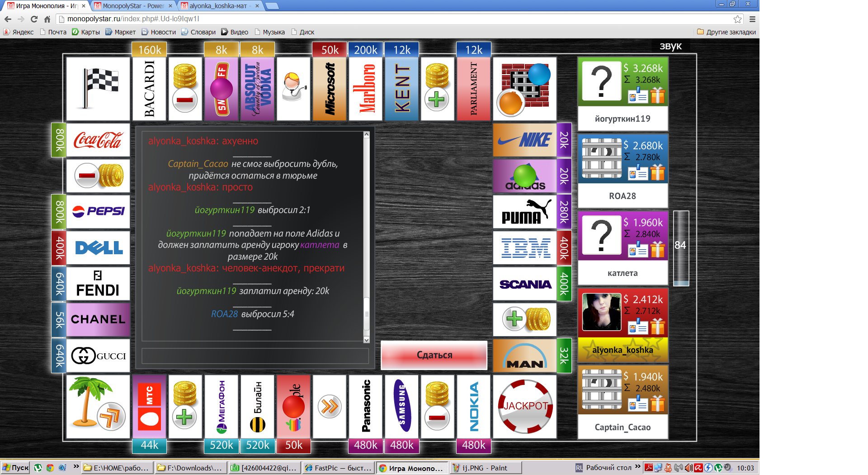Open the Chrome menu button

(752, 19)
